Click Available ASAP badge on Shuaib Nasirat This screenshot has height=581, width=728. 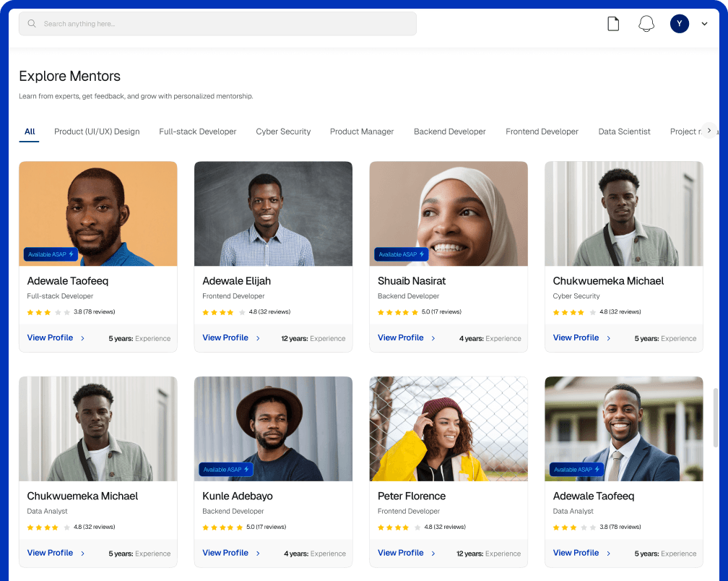pyautogui.click(x=401, y=254)
